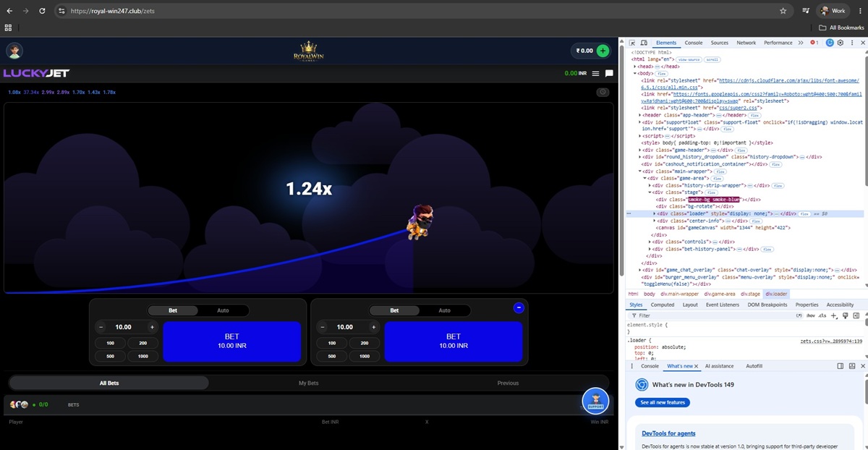The height and width of the screenshot is (450, 868).
Task: Switch to the Sources tab
Action: pyautogui.click(x=720, y=43)
